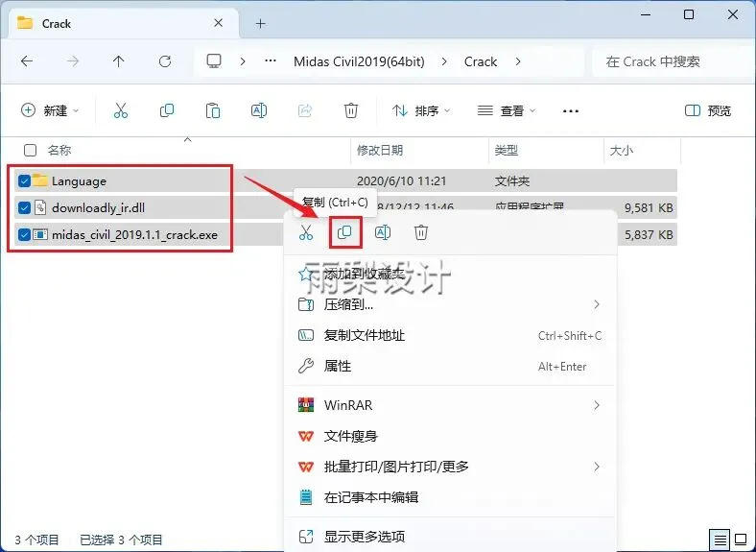Uncheck the downloadly_ir.dll checkbox
Image resolution: width=756 pixels, height=552 pixels.
click(24, 208)
